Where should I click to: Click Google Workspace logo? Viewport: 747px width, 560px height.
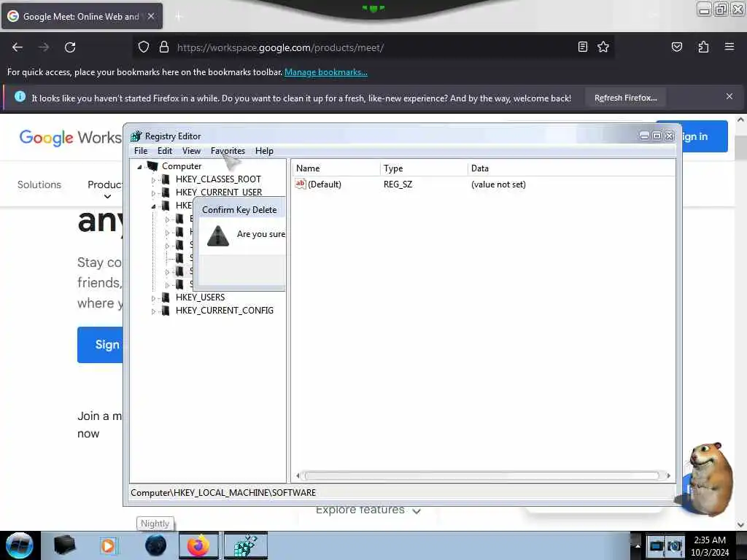click(x=71, y=137)
